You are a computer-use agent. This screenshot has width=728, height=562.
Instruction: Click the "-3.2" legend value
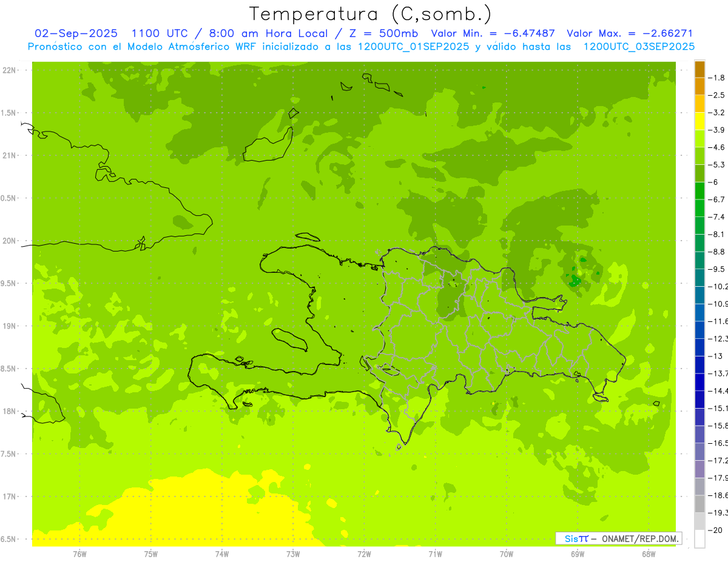click(x=717, y=113)
